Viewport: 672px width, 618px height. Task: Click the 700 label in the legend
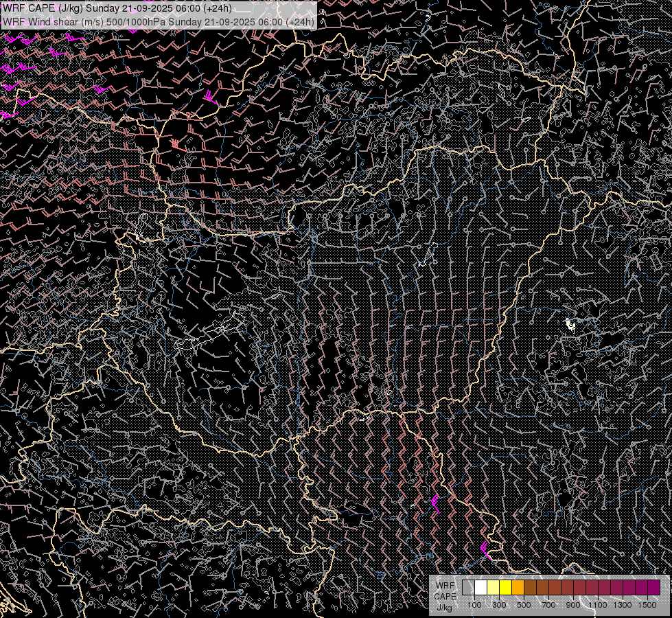coord(548,605)
